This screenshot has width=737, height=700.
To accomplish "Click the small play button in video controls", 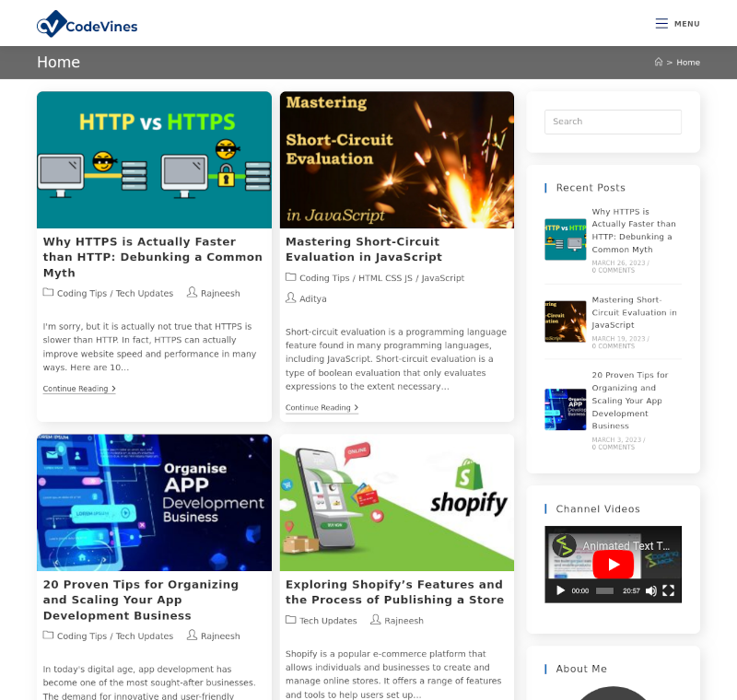I will pyautogui.click(x=560, y=590).
